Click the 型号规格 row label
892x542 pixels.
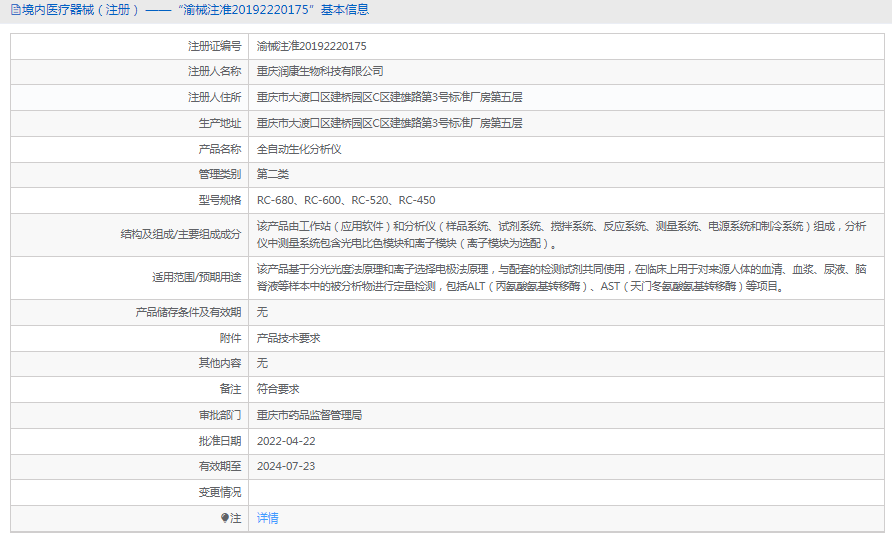220,200
